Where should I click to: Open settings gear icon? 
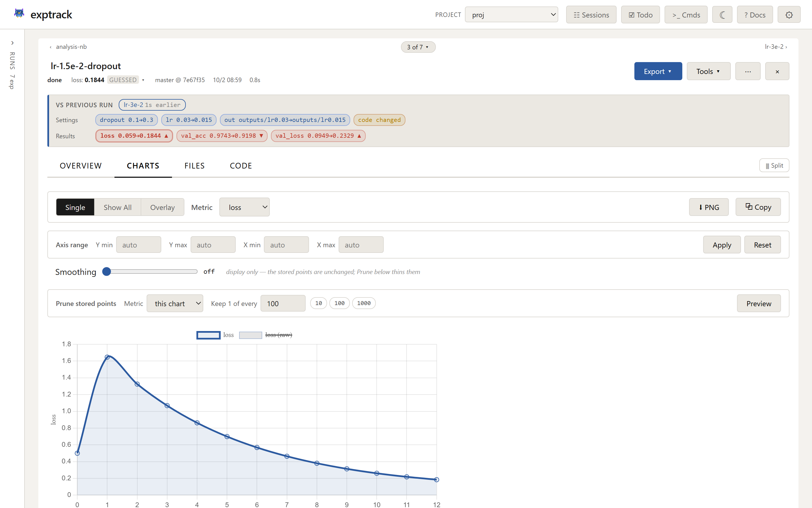[789, 15]
